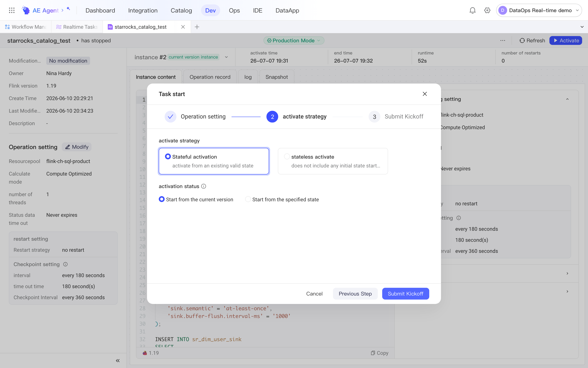The height and width of the screenshot is (368, 588).
Task: Close the Task start dialog
Action: [425, 94]
